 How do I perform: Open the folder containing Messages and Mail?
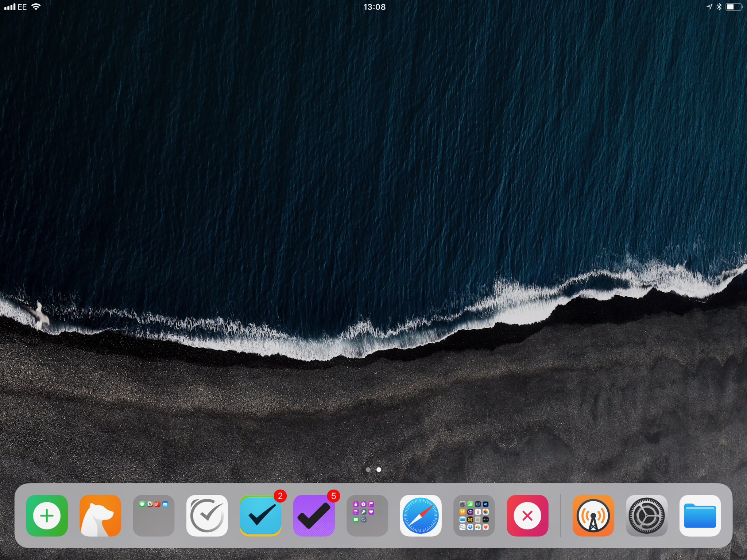[x=154, y=516]
